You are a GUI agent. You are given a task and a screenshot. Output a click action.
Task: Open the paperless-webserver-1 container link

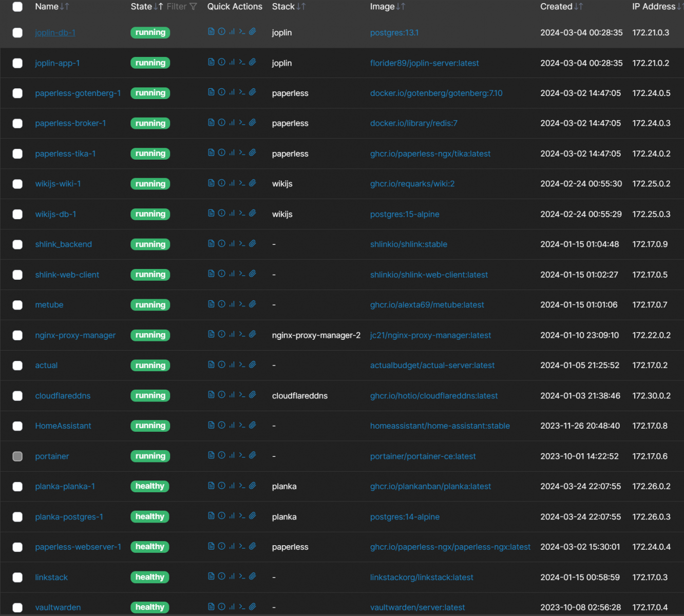pos(78,547)
